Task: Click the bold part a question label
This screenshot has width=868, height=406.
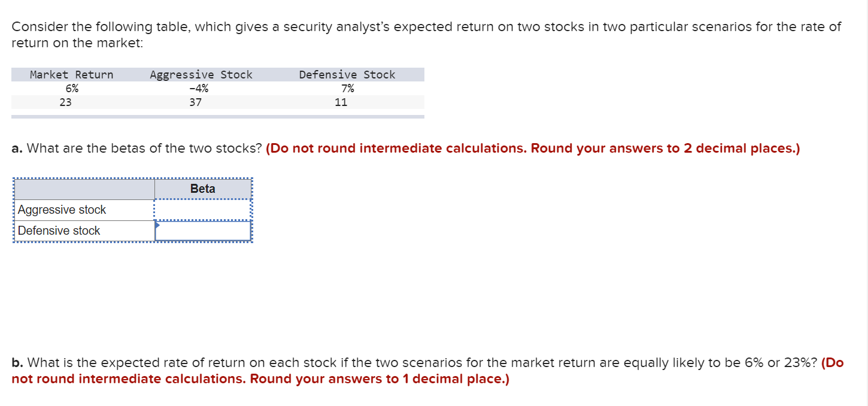Action: pos(17,148)
